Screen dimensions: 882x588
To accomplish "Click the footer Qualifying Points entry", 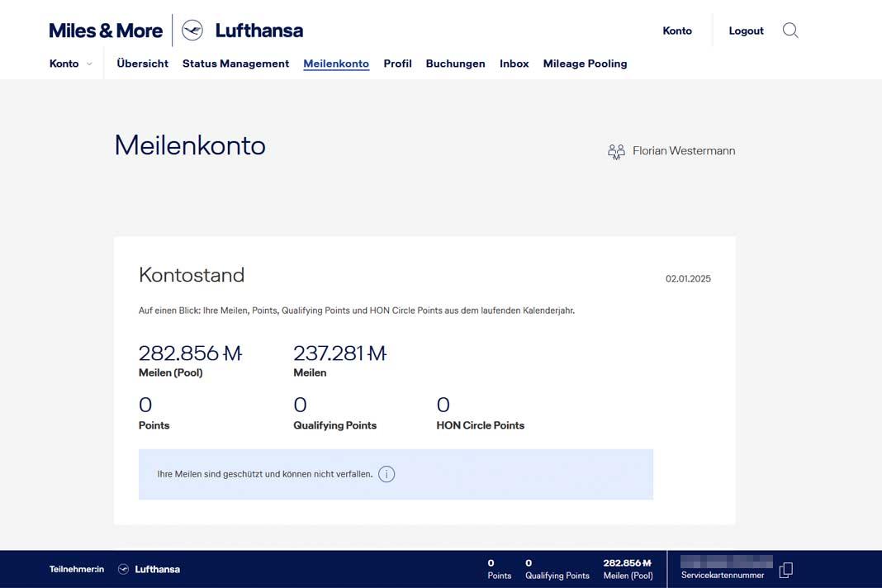I will [557, 570].
